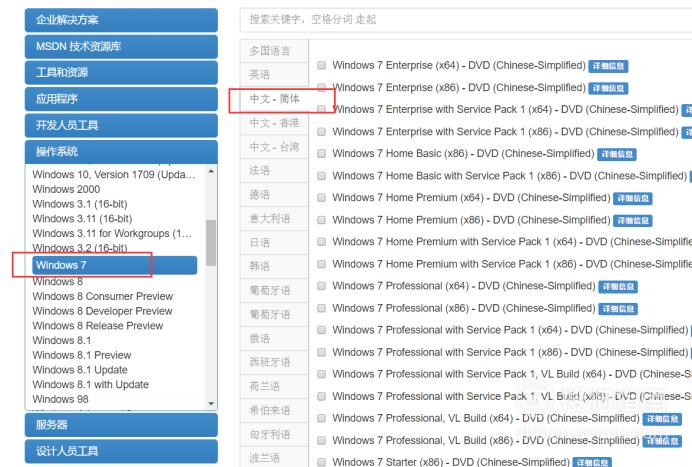Viewport: 692px width, 467px height.
Task: Expand the 设计人员工具 section
Action: (x=121, y=451)
